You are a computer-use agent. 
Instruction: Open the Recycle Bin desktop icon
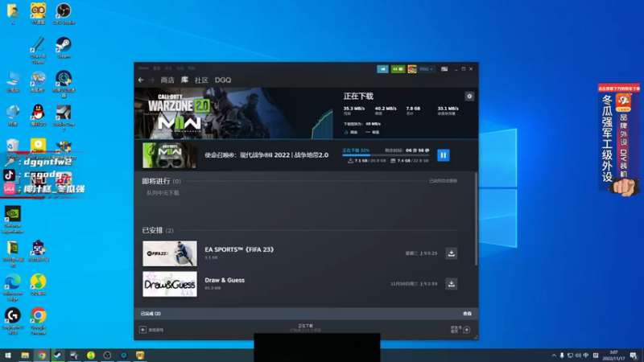tap(13, 150)
